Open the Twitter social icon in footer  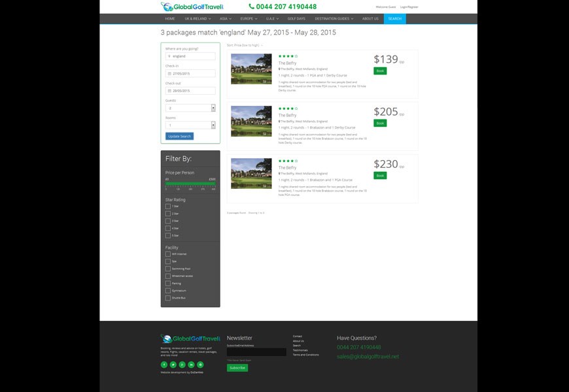(173, 365)
